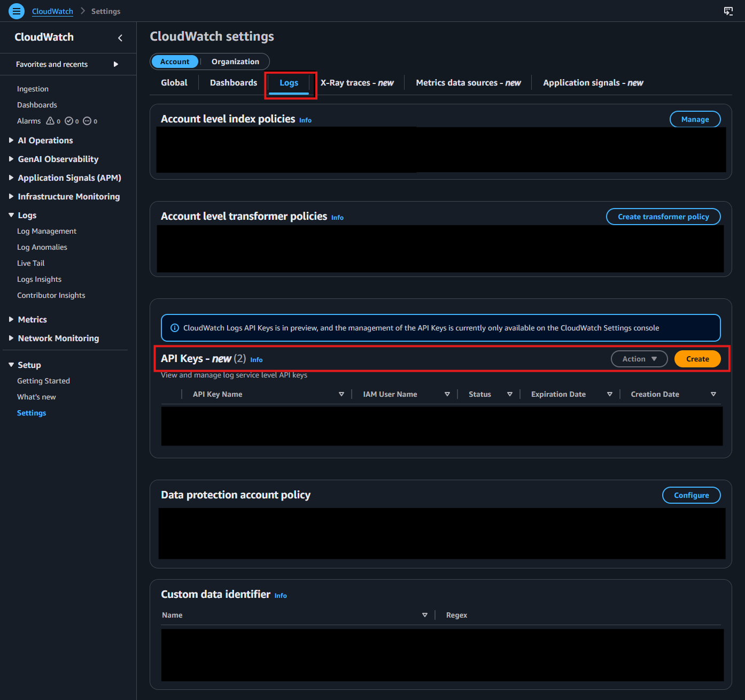Click the insufficient data alarms icon
The width and height of the screenshot is (745, 700).
point(88,121)
